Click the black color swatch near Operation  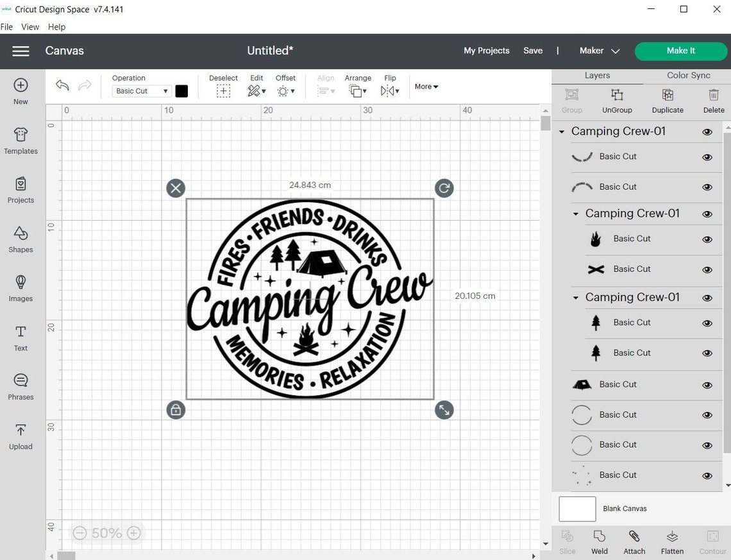pos(181,90)
